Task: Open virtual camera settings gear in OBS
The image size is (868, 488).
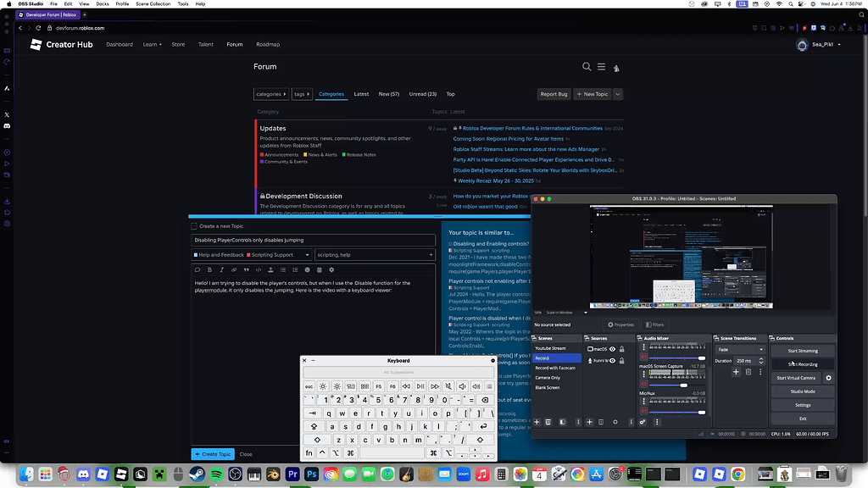Action: 829,378
